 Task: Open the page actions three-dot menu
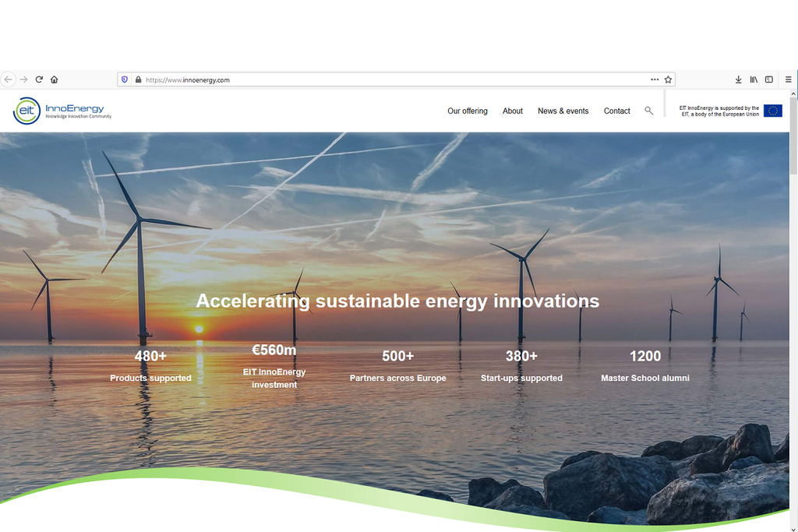click(x=655, y=79)
